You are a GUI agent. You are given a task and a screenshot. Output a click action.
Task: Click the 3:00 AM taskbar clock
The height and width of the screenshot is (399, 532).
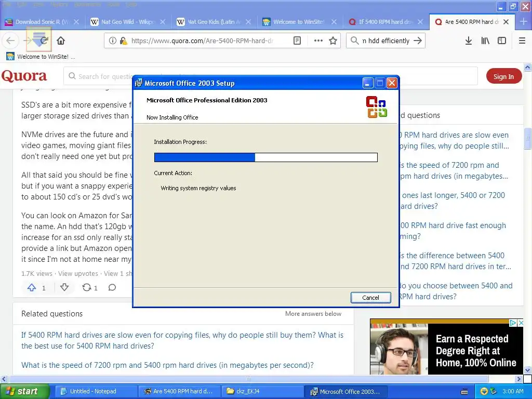[513, 391]
